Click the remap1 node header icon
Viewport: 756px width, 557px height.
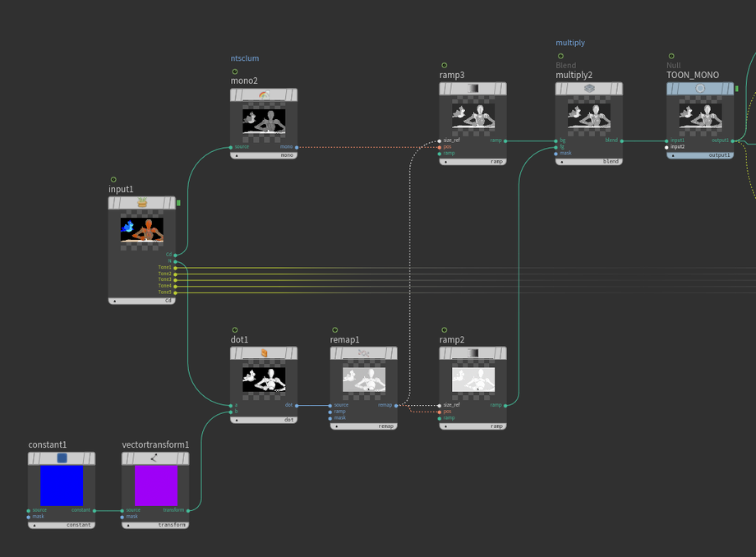click(x=364, y=352)
